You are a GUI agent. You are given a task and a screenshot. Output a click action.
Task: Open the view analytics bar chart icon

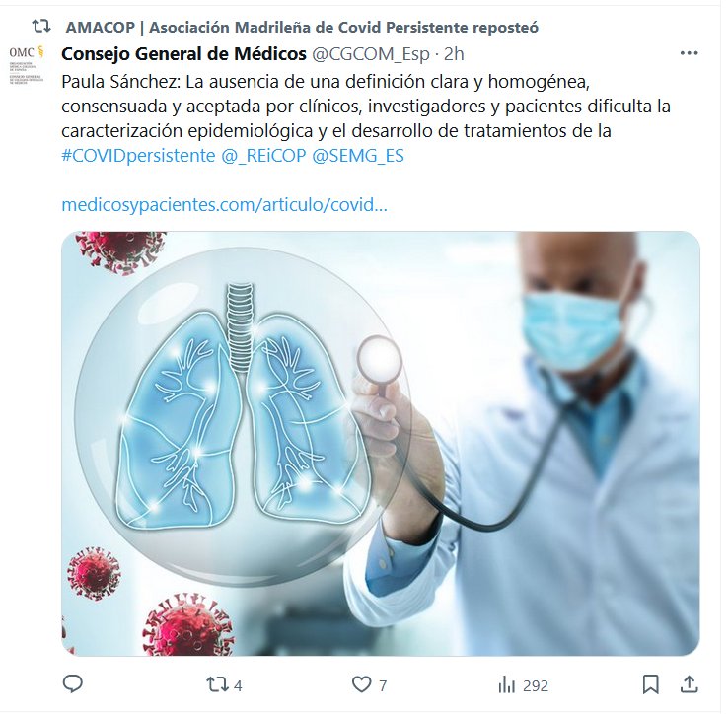[506, 684]
